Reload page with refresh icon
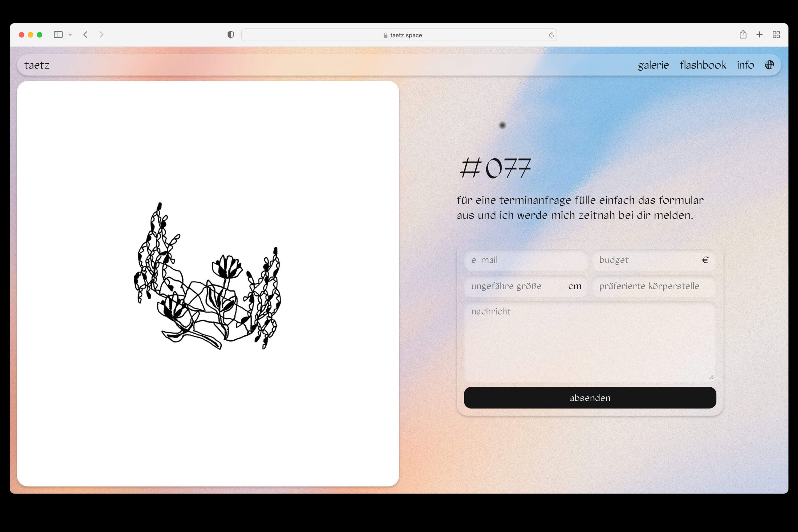 551,35
